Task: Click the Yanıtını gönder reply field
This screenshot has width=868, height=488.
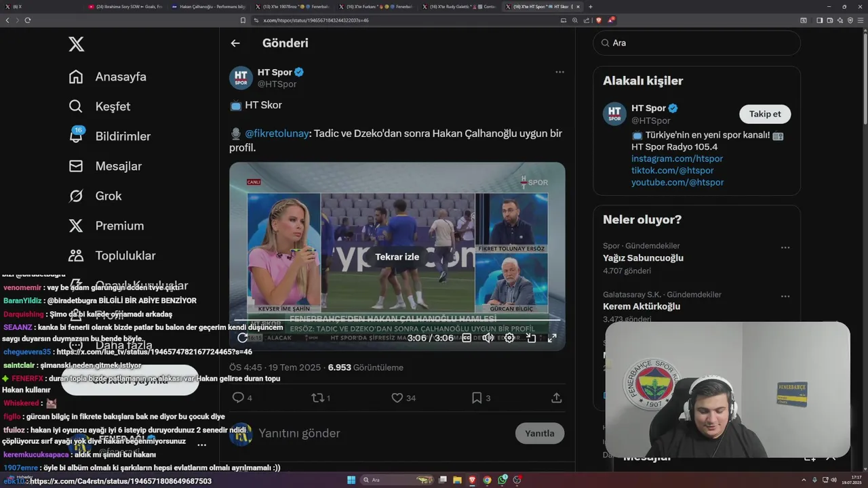Action: click(x=383, y=433)
